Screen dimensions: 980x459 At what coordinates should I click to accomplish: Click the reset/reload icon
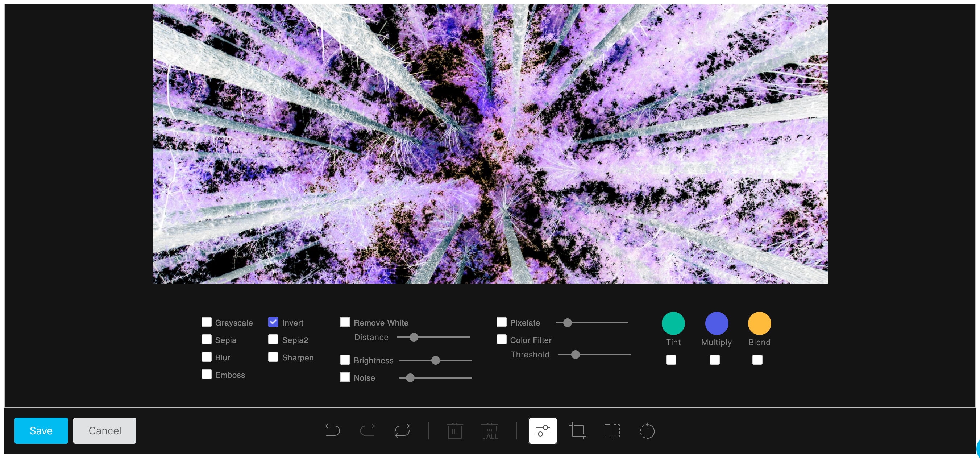[x=402, y=430]
